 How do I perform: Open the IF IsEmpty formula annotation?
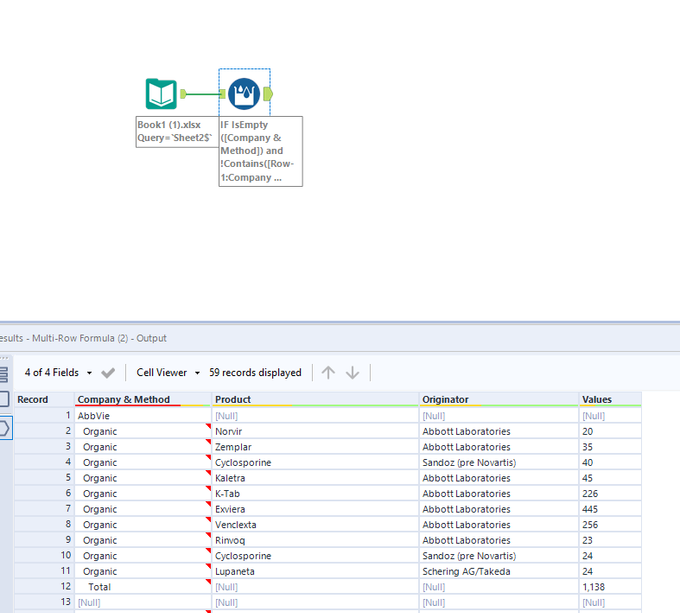tap(261, 151)
